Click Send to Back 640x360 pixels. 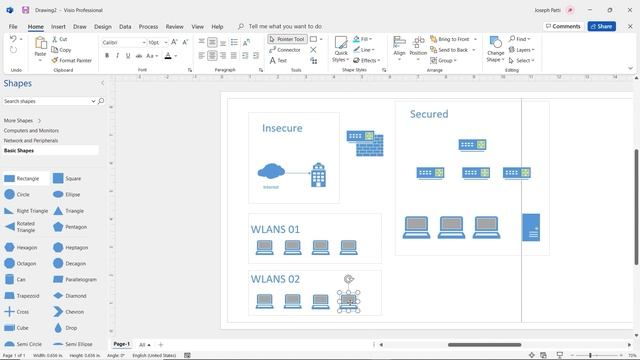tap(449, 50)
